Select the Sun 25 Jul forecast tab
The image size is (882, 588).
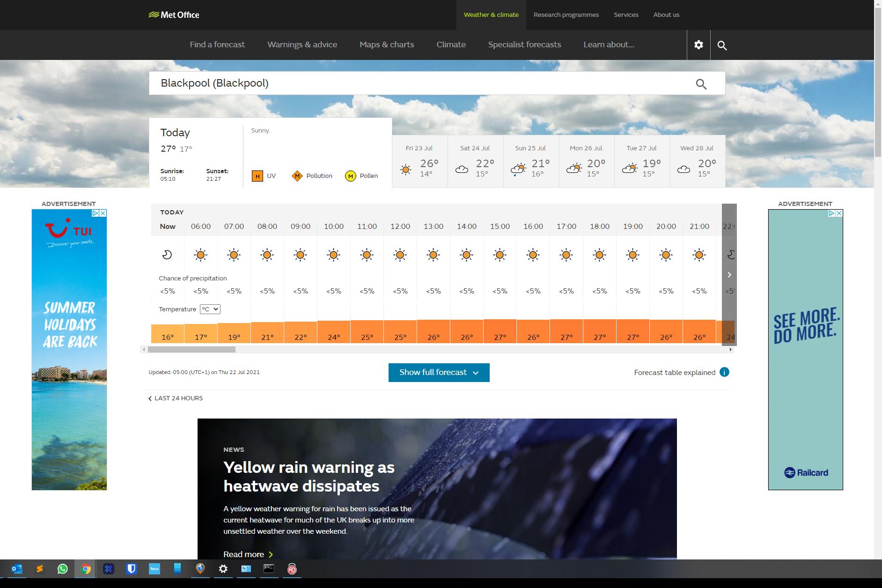(530, 162)
